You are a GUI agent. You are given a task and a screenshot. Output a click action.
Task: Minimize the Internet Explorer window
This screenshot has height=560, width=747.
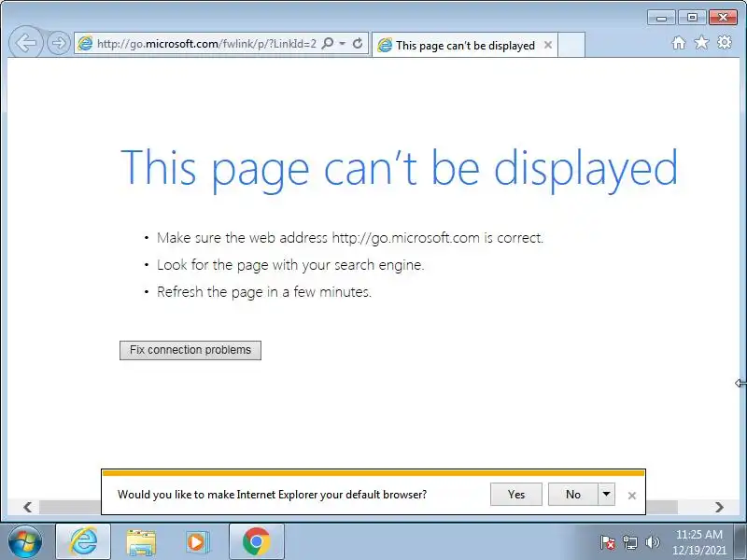(661, 18)
